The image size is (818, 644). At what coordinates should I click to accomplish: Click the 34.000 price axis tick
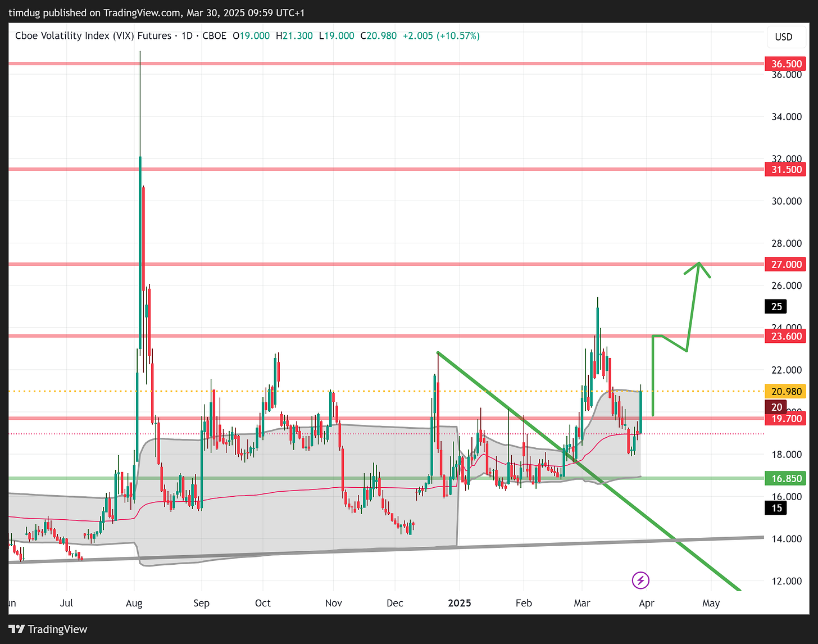click(787, 117)
